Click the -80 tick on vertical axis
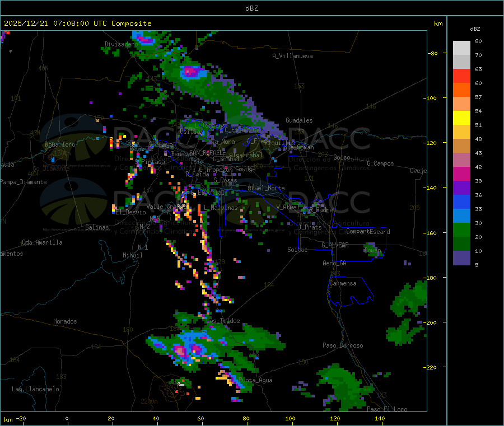504x426 pixels. click(x=432, y=53)
